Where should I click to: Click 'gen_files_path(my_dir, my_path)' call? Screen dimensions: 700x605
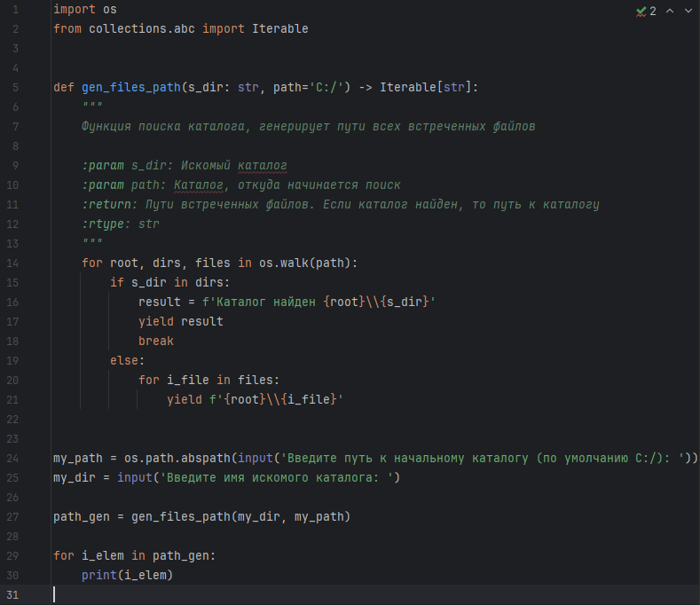coord(241,517)
